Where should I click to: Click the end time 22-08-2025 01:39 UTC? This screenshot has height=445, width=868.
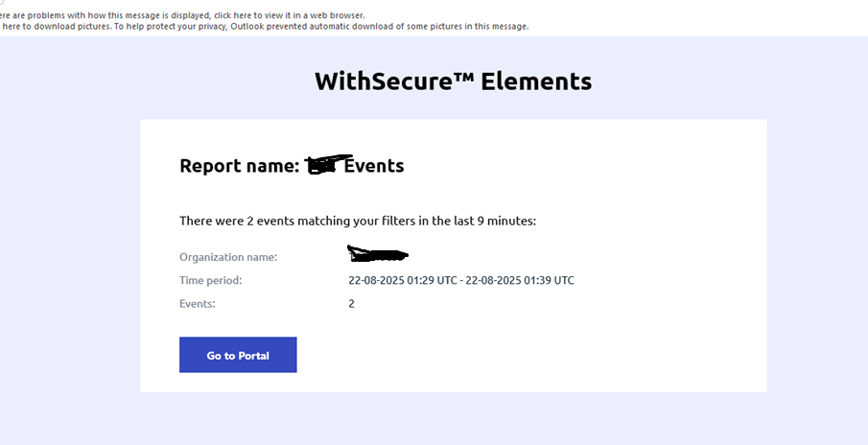520,280
